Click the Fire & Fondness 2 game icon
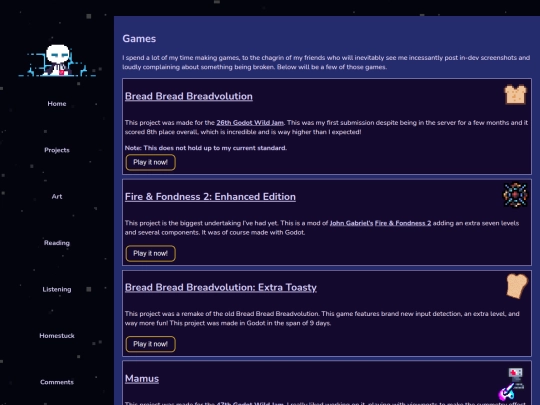Screen dimensions: 540x405 pos(515,195)
